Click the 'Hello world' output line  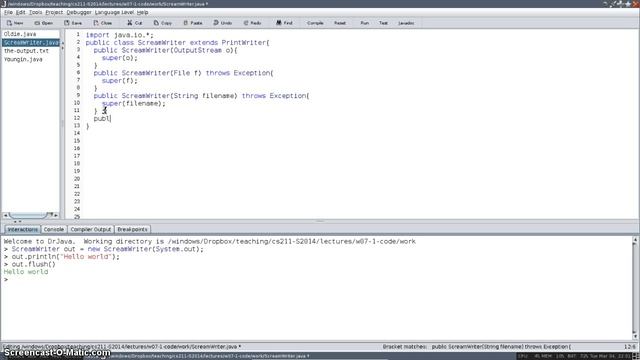[26, 272]
